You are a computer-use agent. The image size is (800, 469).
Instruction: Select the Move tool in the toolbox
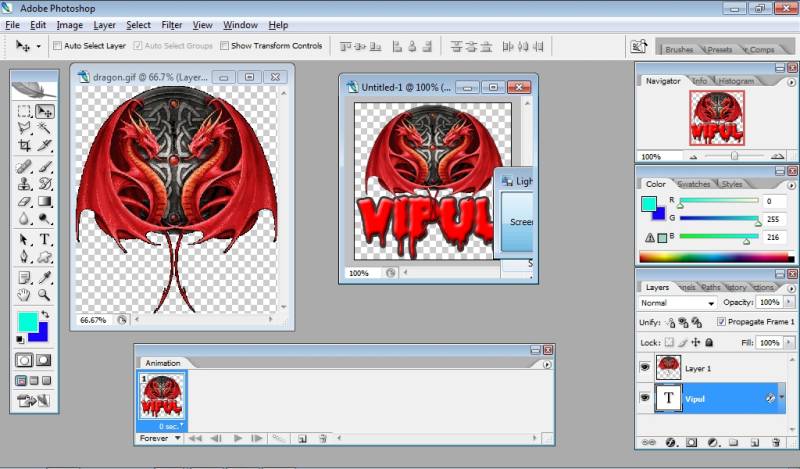click(45, 111)
